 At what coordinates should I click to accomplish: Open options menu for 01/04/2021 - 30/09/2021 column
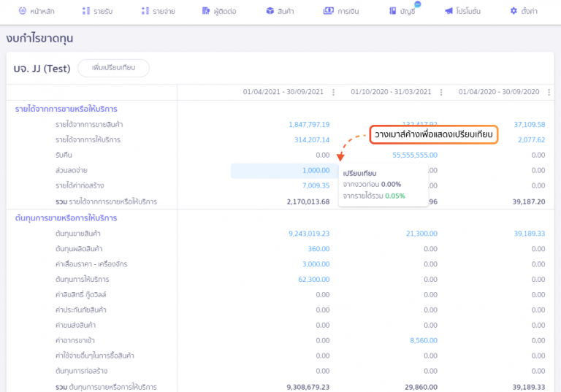(334, 92)
